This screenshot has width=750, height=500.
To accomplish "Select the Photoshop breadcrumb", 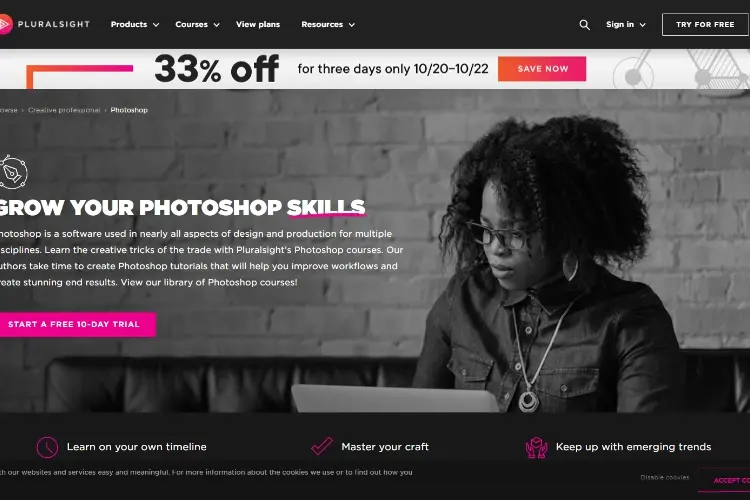I will click(x=129, y=110).
